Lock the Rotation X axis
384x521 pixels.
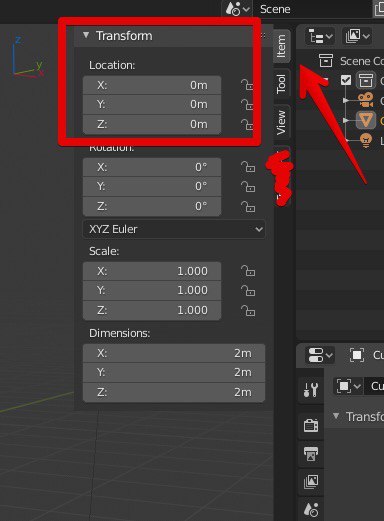tap(248, 167)
